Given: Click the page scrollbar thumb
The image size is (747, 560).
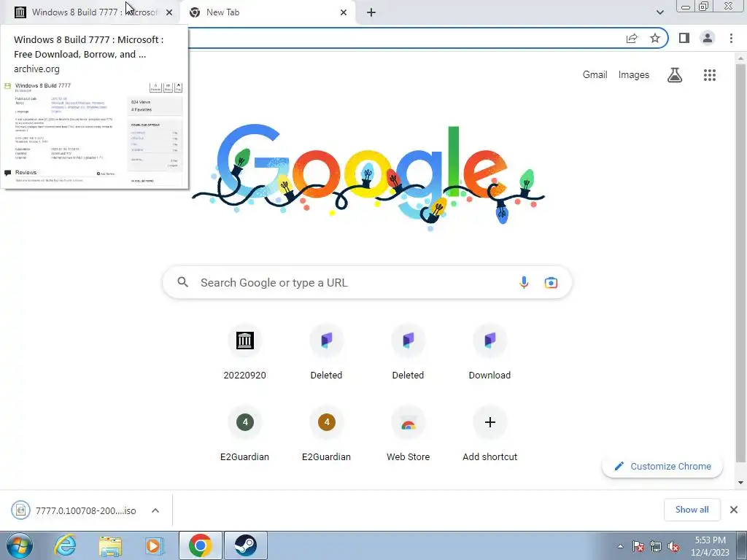Looking at the screenshot, I should [740, 262].
